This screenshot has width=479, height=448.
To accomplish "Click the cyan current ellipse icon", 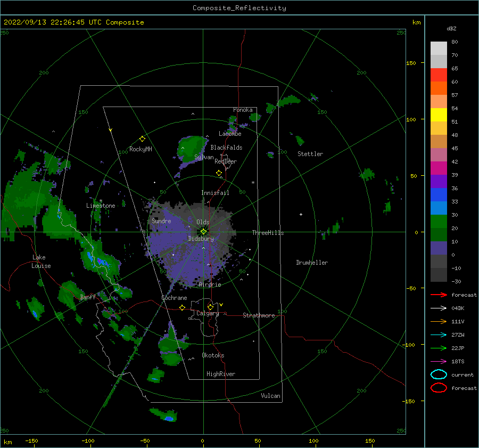I will 439,374.
